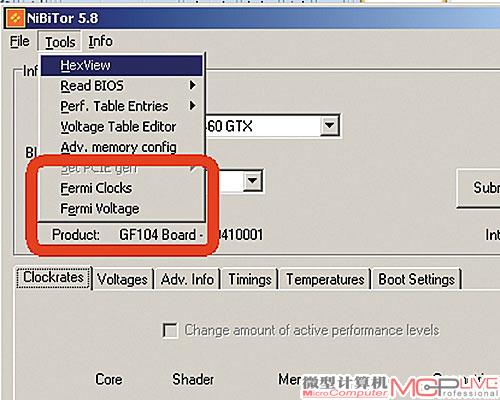
Task: Close the Tools menu
Action: point(60,42)
